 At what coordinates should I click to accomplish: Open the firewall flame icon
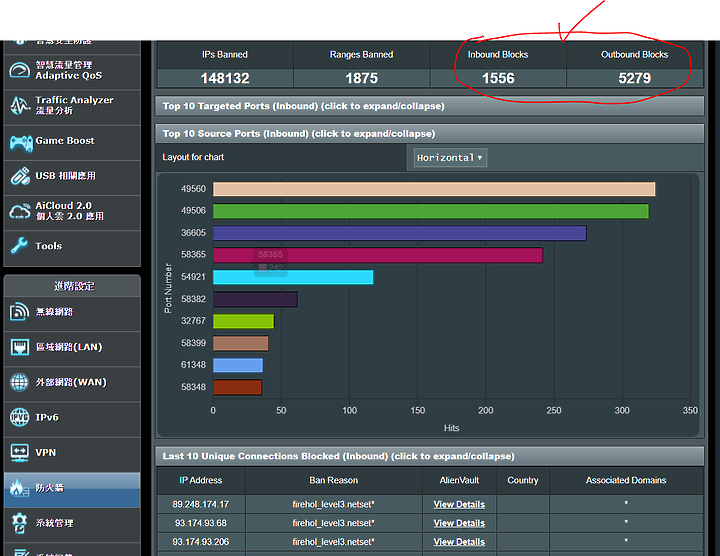click(19, 488)
